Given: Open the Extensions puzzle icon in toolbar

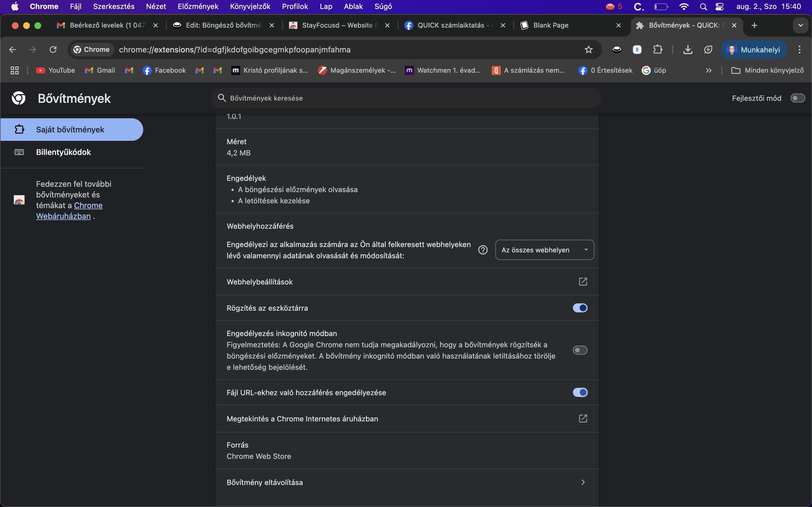Looking at the screenshot, I should coord(658,50).
